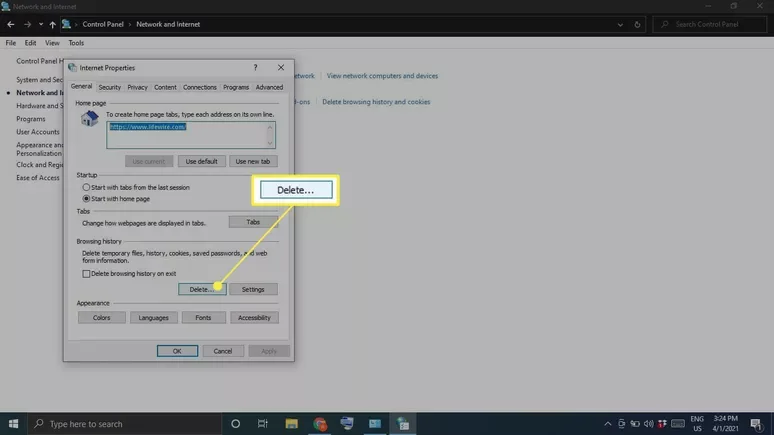Screen dimensions: 774x435
Task: Click the taskbar search box
Action: tap(124, 424)
